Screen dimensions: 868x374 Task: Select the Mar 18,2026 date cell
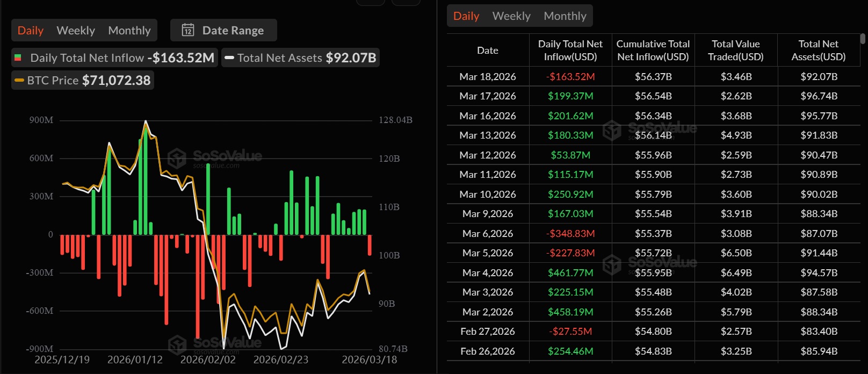point(488,77)
